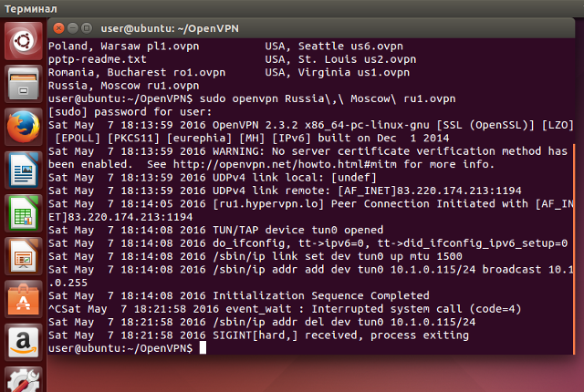This screenshot has width=584, height=392.
Task: Click the 'TUN/TAP device tun0 opened' line
Action: point(216,230)
